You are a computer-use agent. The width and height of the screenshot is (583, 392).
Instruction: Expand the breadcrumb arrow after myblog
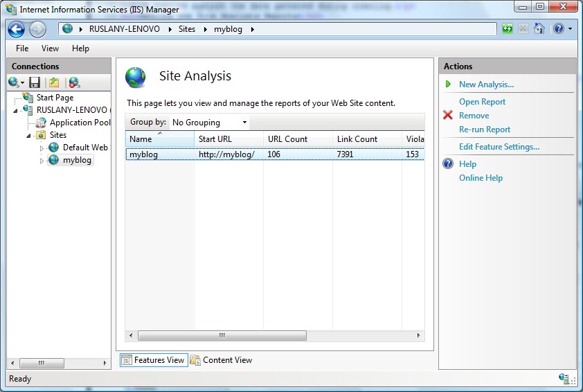[253, 29]
